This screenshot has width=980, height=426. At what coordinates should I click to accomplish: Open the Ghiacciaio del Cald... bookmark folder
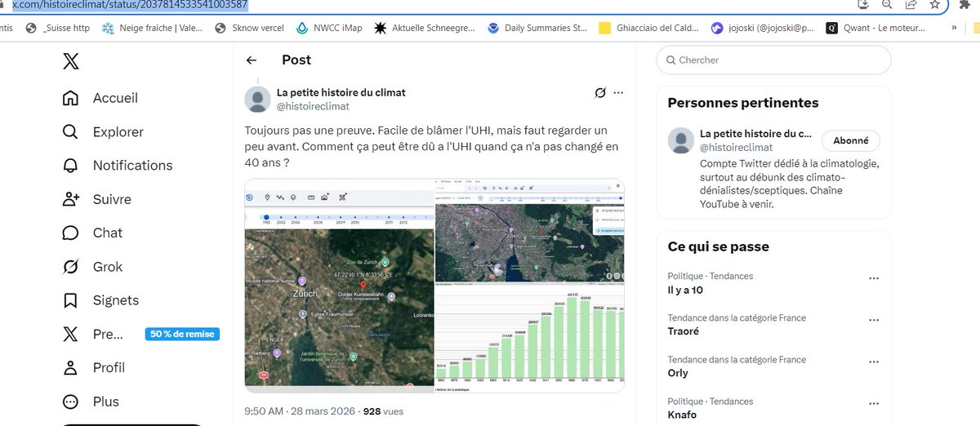(649, 28)
